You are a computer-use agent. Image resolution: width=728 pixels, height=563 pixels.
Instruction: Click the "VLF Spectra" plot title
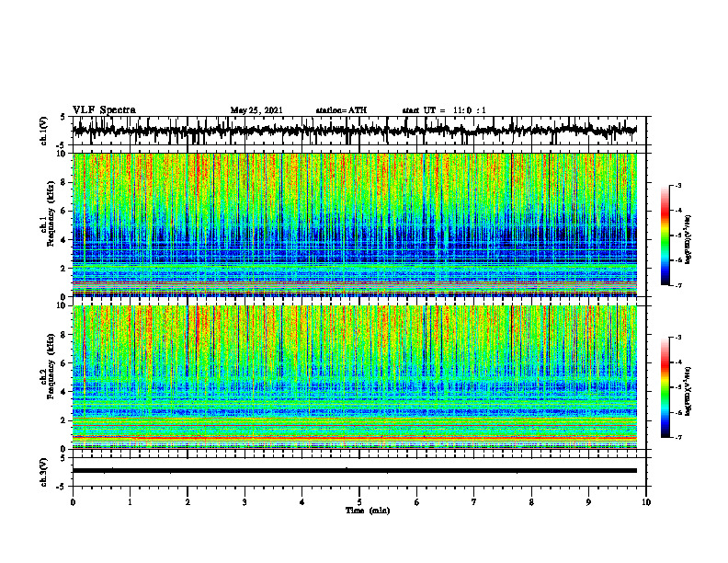point(104,110)
